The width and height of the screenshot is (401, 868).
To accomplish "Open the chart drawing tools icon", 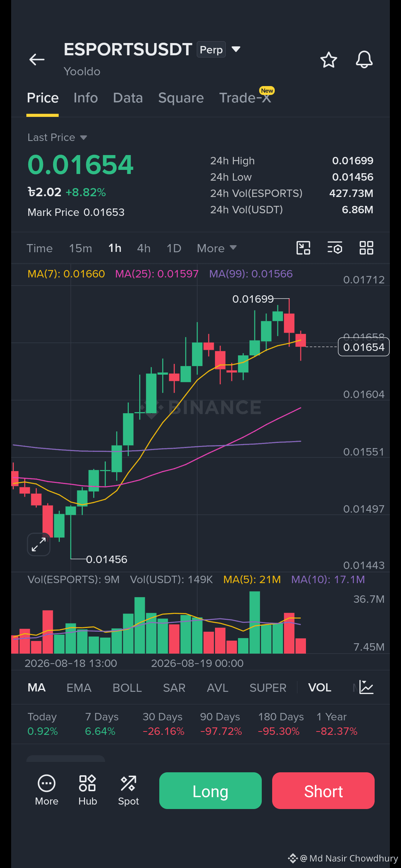I will pos(303,248).
